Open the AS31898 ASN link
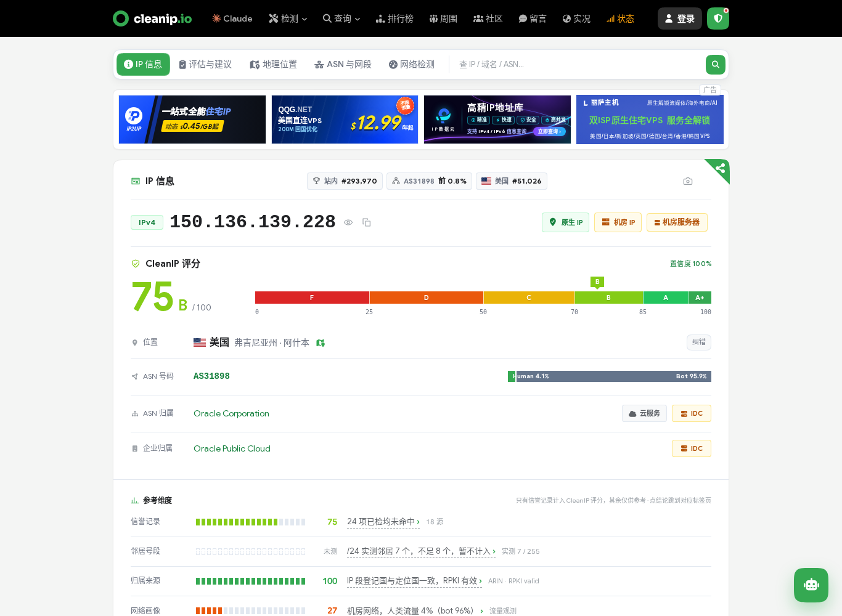 [x=211, y=376]
